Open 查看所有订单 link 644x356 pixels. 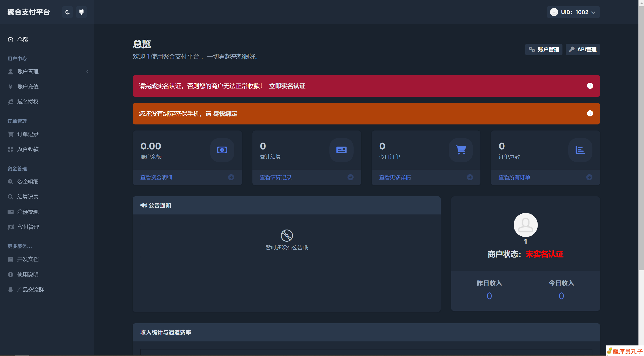[x=514, y=177]
